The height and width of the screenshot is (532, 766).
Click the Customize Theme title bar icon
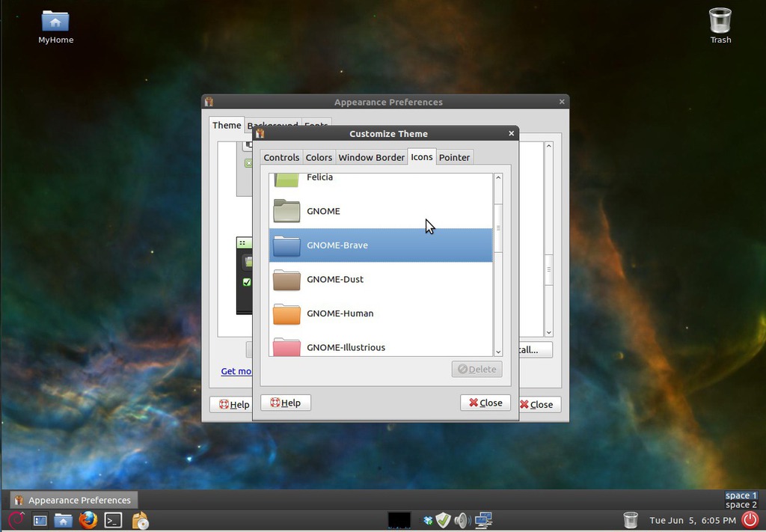tap(260, 134)
